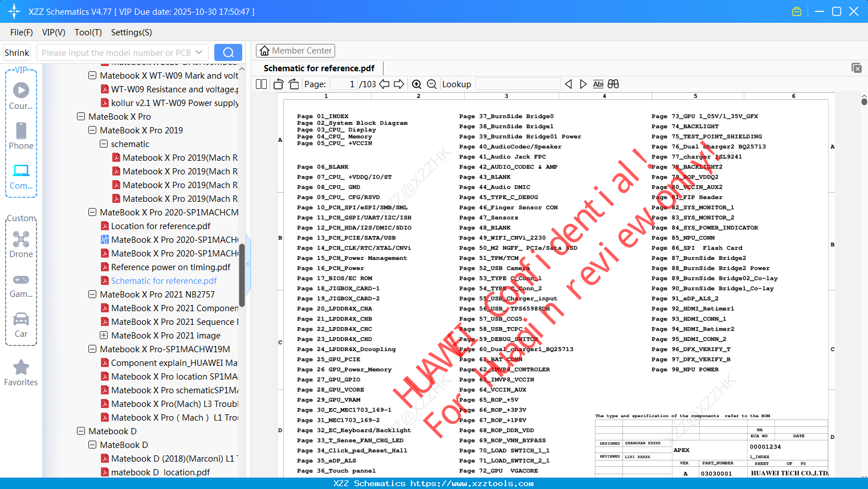Image resolution: width=868 pixels, height=489 pixels.
Task: Toggle the Abi text-match option
Action: tap(598, 84)
